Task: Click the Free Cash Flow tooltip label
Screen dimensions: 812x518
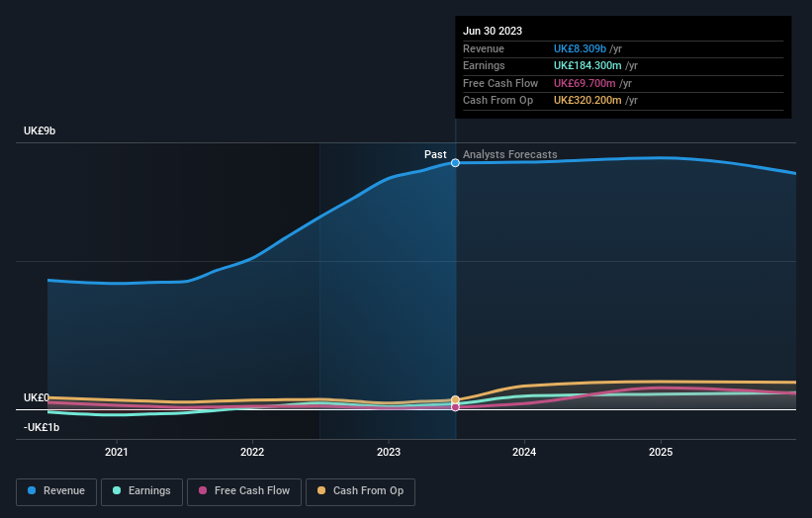Action: coord(500,83)
